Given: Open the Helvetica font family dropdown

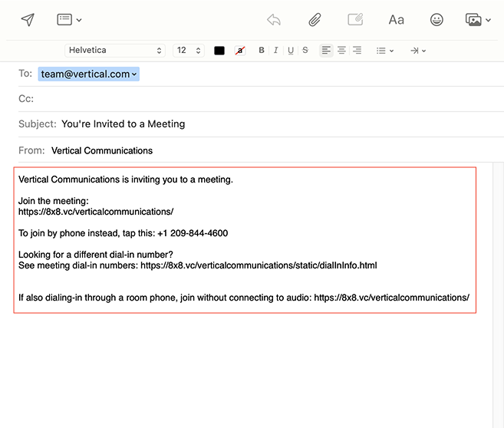Looking at the screenshot, I should pos(115,51).
